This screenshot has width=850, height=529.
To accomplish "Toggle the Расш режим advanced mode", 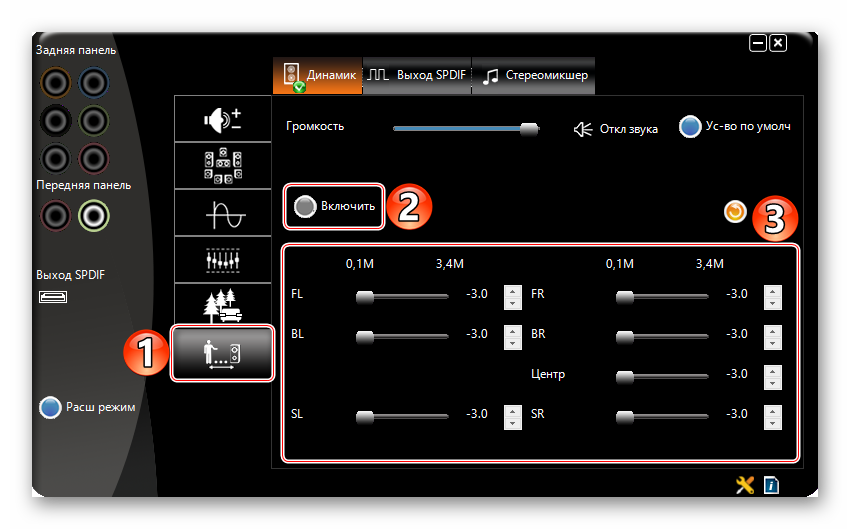I will pos(50,407).
